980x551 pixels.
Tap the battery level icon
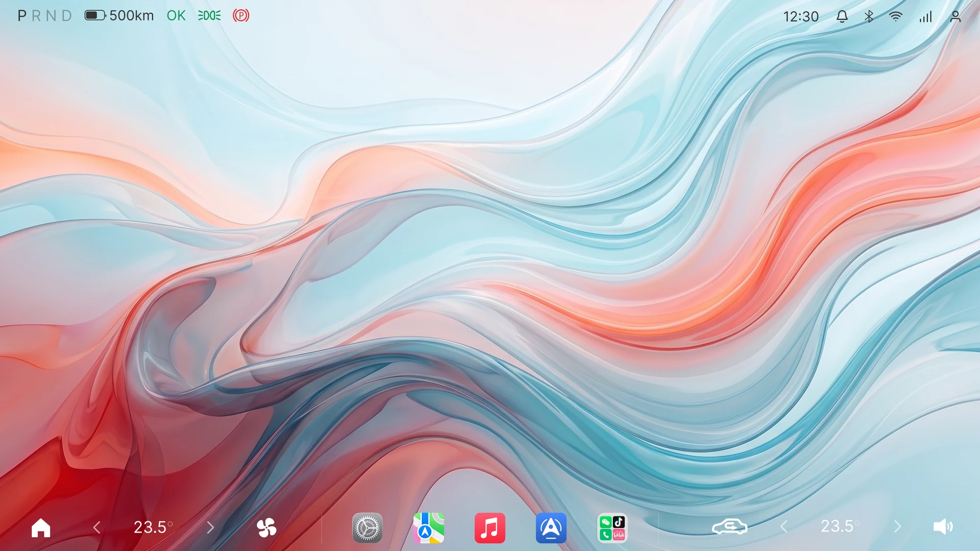95,15
